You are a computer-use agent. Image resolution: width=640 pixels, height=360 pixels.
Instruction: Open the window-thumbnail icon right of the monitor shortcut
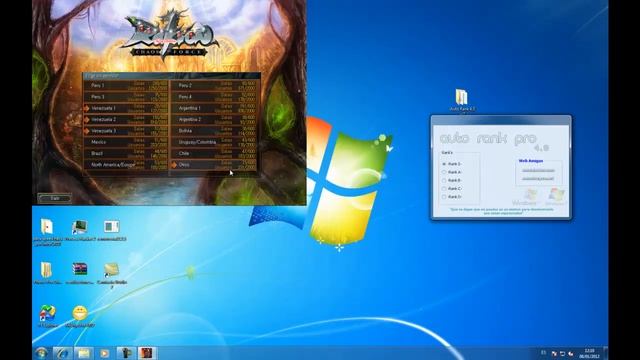click(111, 227)
